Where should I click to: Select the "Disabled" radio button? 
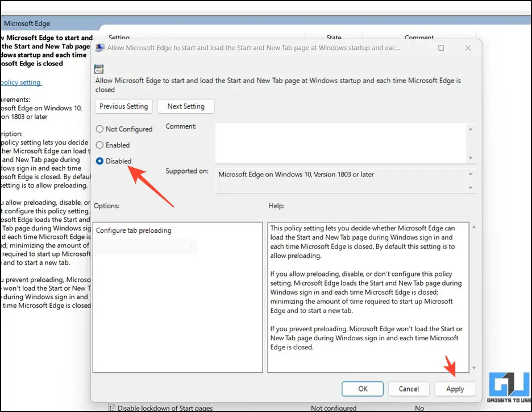99,161
